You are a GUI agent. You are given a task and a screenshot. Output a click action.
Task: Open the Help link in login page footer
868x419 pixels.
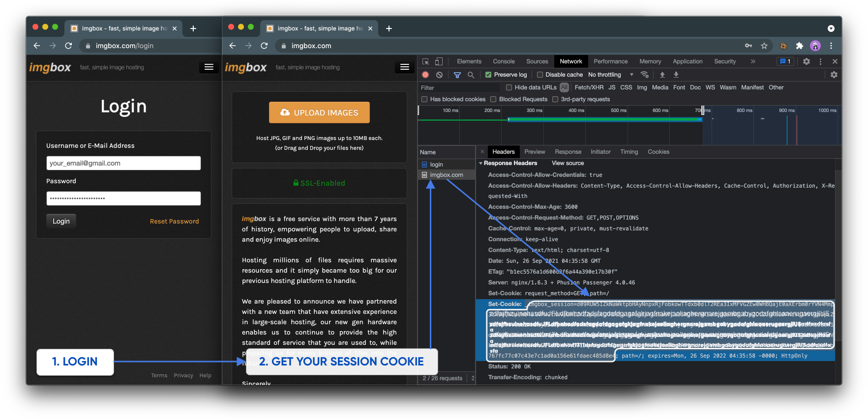[x=206, y=375]
